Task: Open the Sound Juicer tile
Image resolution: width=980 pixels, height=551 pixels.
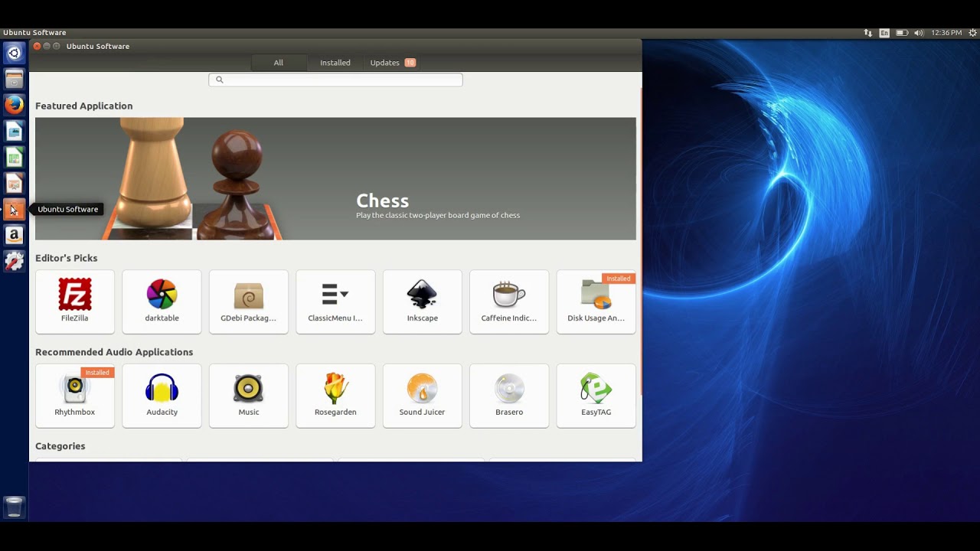Action: click(423, 396)
